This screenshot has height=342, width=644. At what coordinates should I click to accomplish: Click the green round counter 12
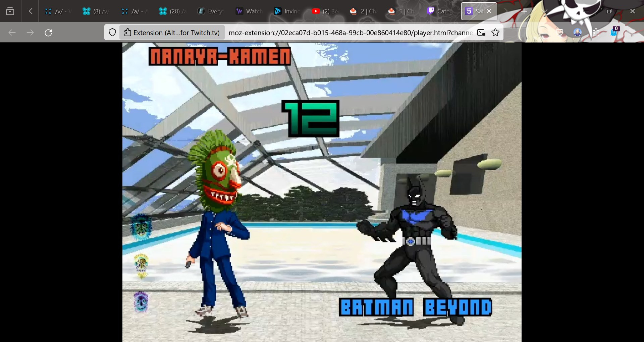tap(311, 118)
